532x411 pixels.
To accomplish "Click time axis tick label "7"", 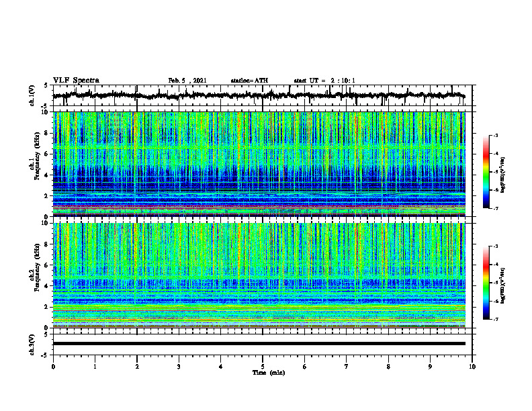I will click(x=347, y=367).
